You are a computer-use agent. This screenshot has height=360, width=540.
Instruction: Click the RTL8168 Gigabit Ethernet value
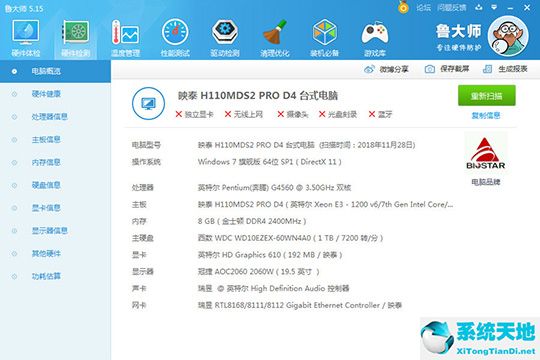[x=300, y=305]
